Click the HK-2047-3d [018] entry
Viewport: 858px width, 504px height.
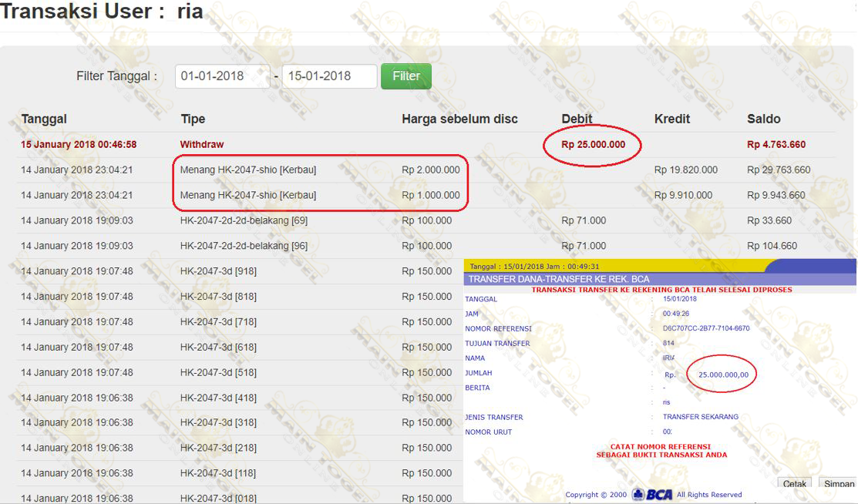(x=218, y=499)
